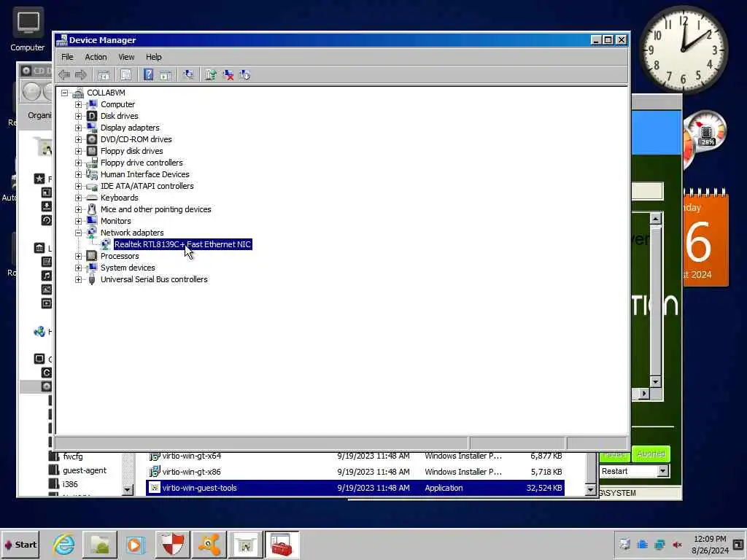Click scroll-down arrow of Explorer file list

[x=591, y=489]
